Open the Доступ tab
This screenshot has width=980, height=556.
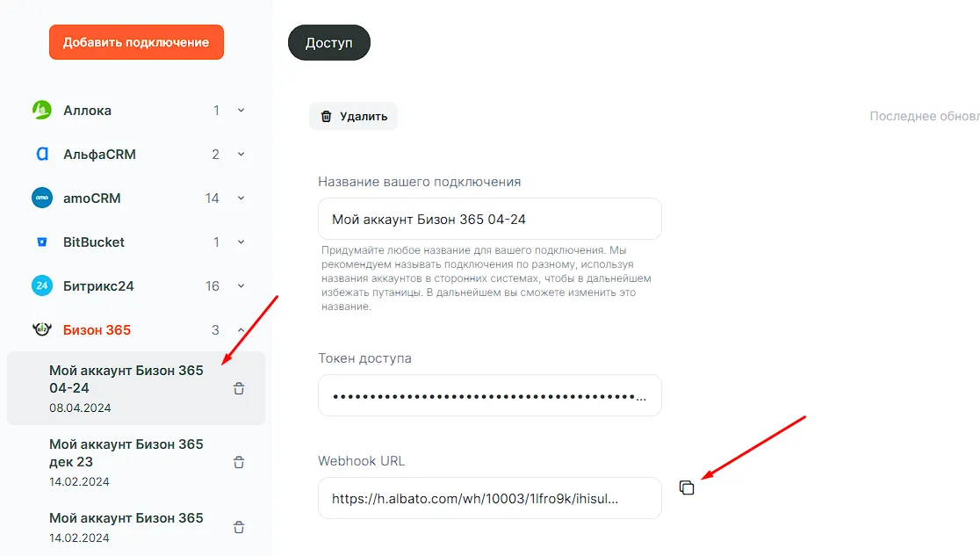point(328,43)
